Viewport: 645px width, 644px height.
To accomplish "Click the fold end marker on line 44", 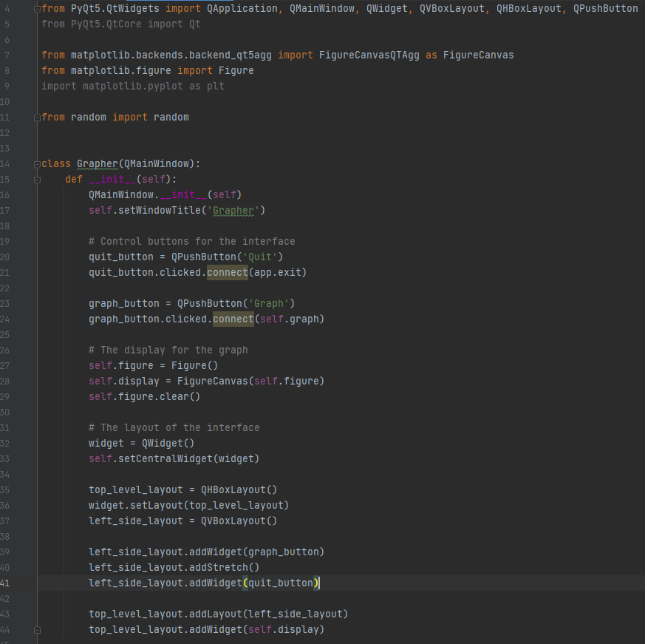I will 37,630.
